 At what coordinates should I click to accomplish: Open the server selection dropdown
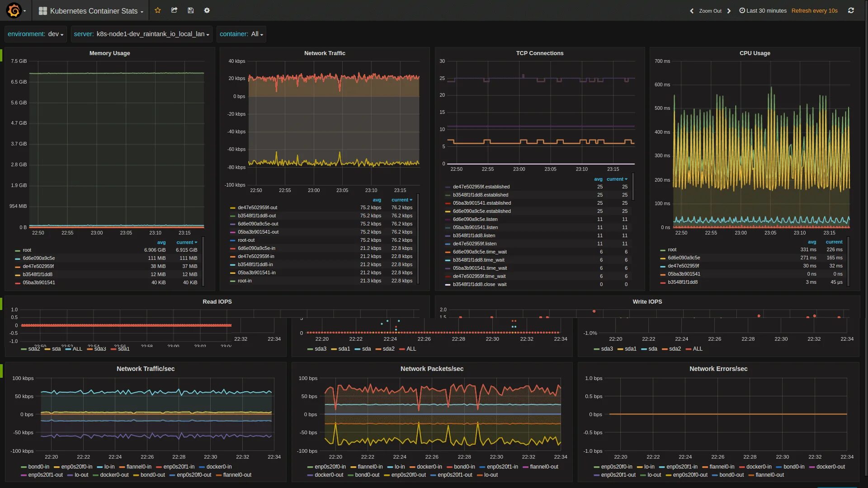pos(151,34)
